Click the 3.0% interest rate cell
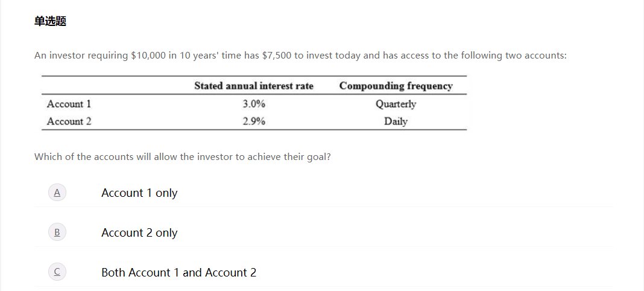The height and width of the screenshot is (291, 644). click(254, 104)
